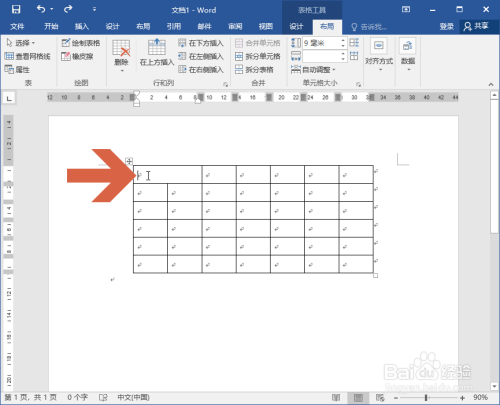Undo the last action
This screenshot has width=500, height=405.
pos(41,9)
